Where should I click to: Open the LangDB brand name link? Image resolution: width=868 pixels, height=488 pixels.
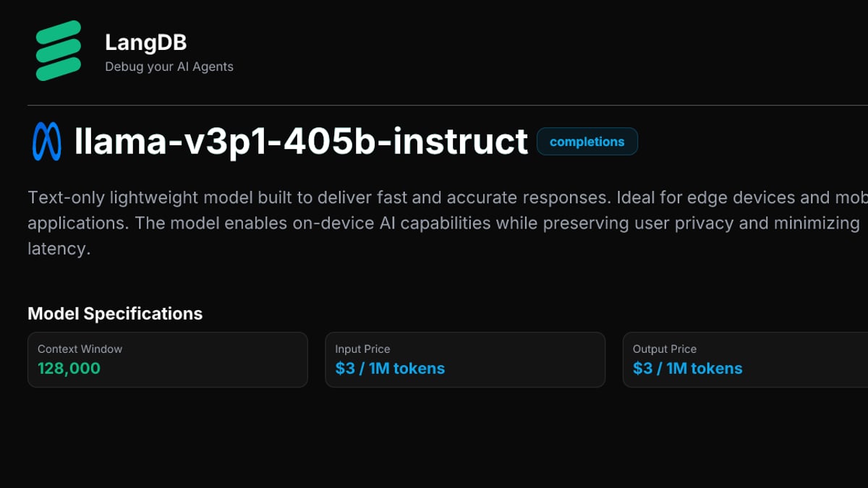pyautogui.click(x=145, y=43)
